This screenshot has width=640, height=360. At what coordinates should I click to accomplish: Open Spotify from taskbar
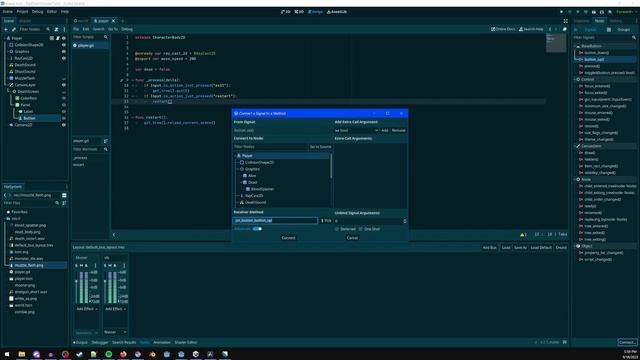click(109, 354)
